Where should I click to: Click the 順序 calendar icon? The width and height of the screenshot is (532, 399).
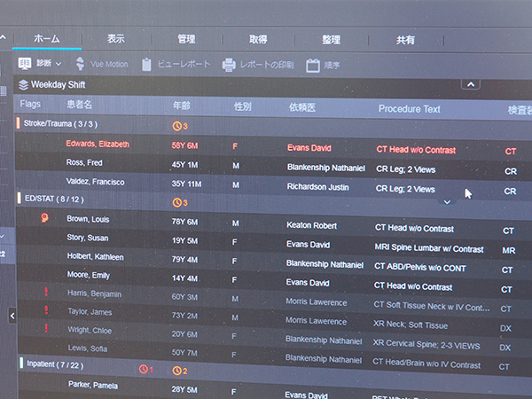coord(312,65)
